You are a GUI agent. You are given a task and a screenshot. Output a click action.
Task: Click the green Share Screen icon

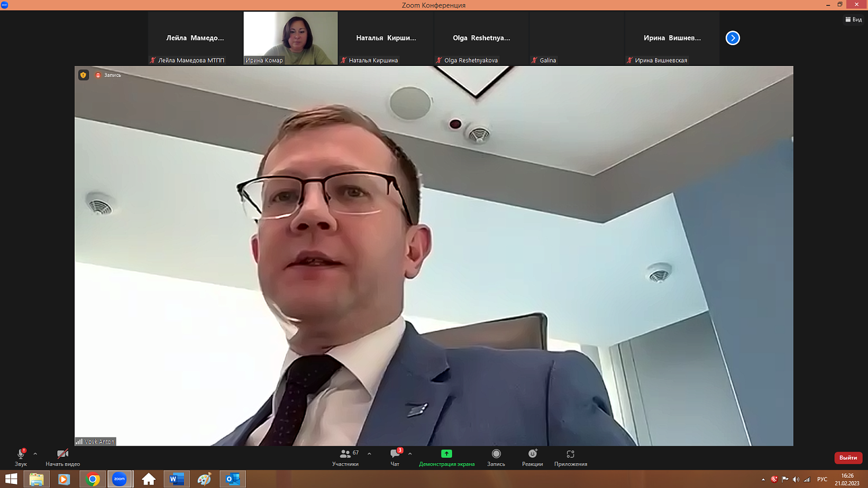446,454
